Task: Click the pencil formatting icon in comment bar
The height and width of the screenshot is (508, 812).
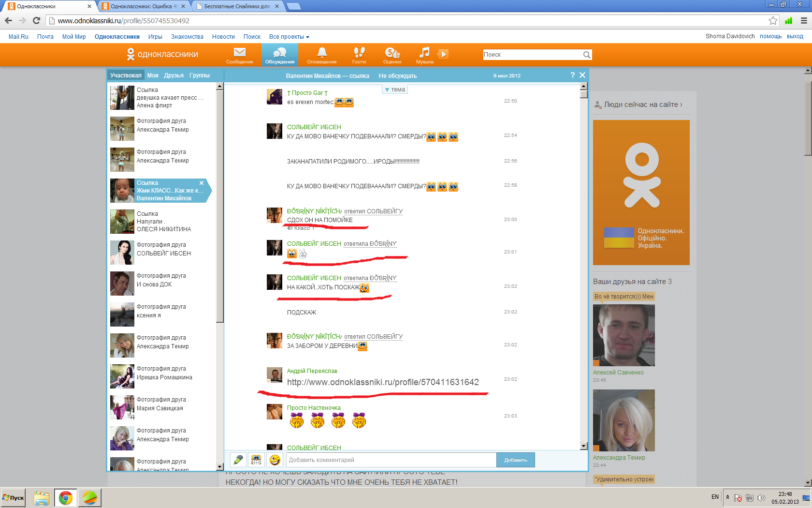Action: (238, 460)
